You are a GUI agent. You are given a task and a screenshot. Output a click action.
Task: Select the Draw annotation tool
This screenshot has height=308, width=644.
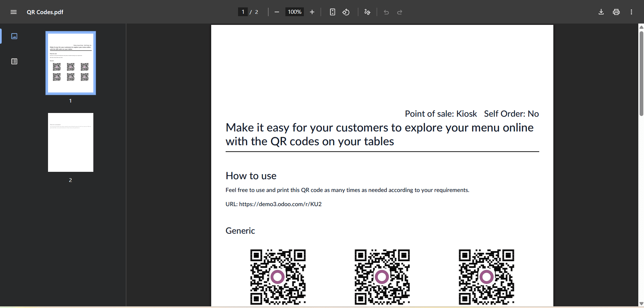click(367, 12)
